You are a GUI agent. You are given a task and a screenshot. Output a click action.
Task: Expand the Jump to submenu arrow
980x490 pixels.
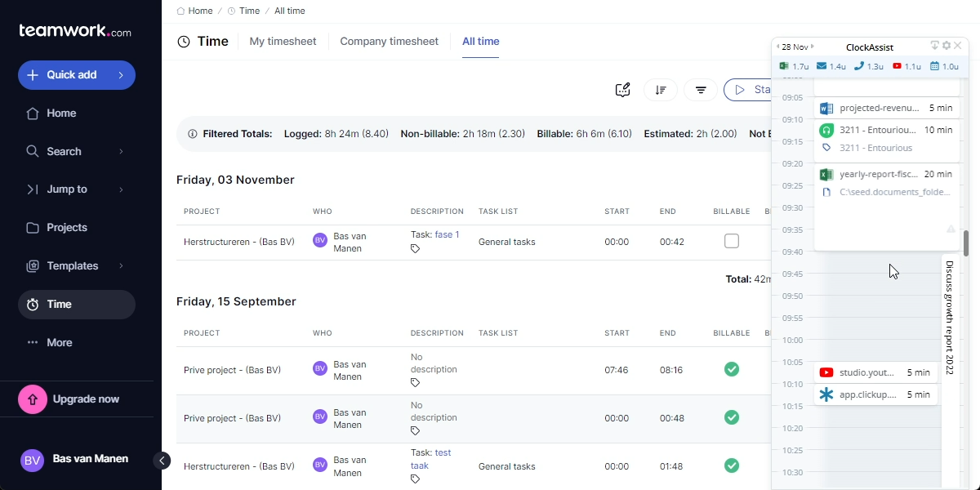coord(121,189)
